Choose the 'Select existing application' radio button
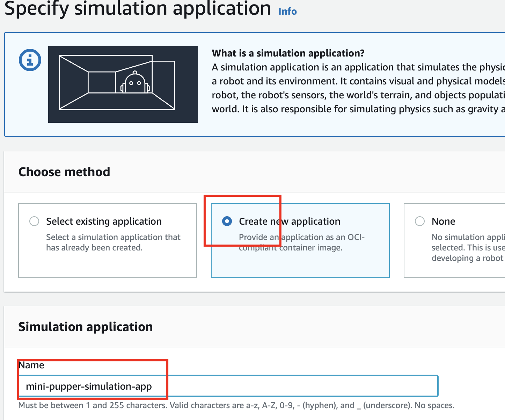Viewport: 505px width, 420px height. 34,221
